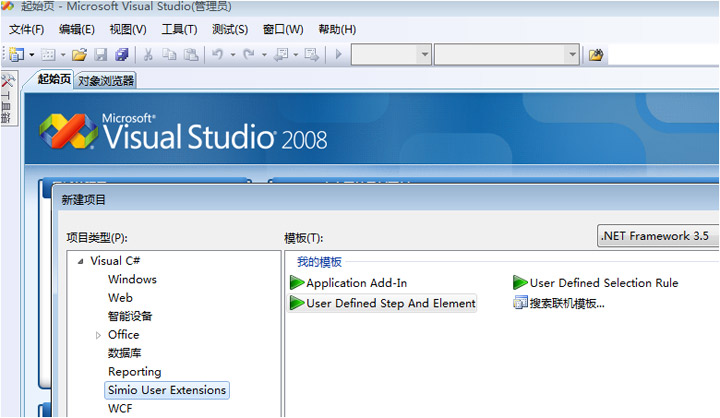
Task: Open the solution platform combo box
Action: 506,55
